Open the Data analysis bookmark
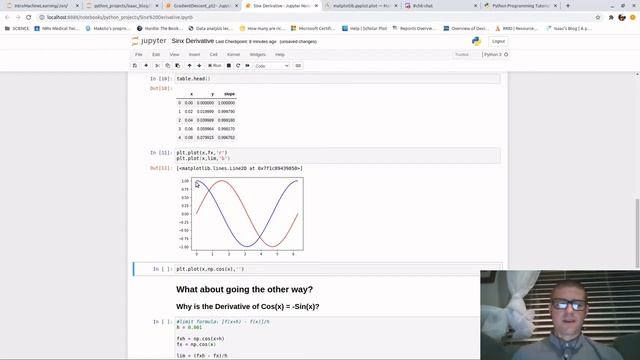Screen dimensions: 640x360 (x=210, y=29)
